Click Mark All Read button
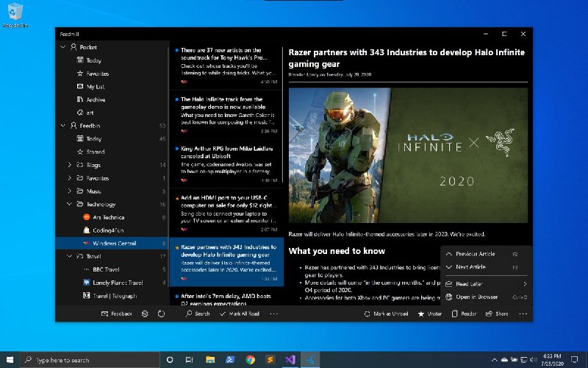 pyautogui.click(x=238, y=314)
